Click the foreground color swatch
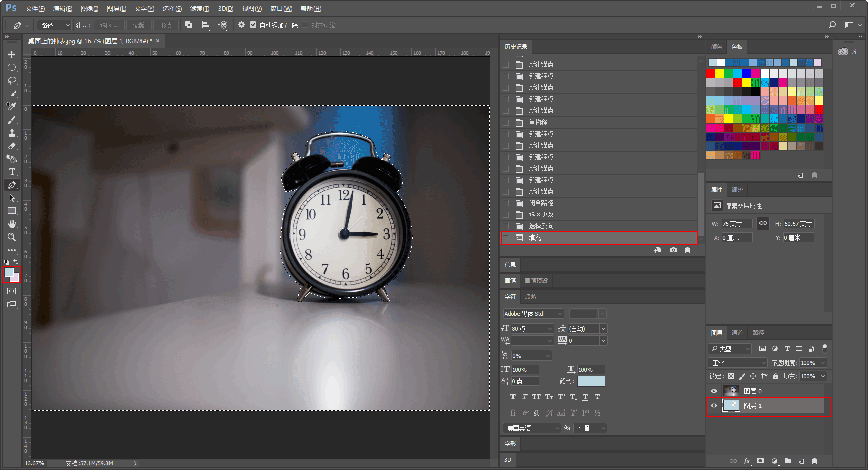This screenshot has height=470, width=868. [9, 272]
